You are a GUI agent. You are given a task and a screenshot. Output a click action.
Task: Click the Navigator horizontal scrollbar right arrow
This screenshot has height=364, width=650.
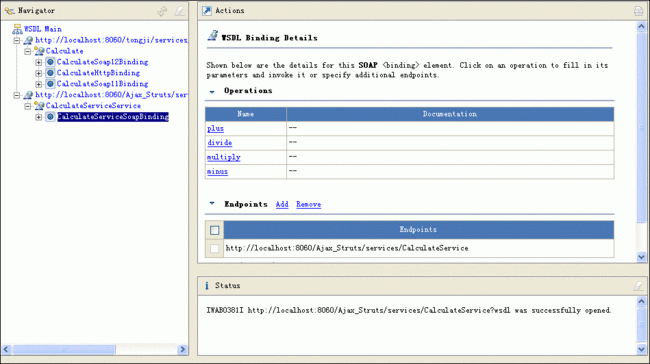point(182,349)
